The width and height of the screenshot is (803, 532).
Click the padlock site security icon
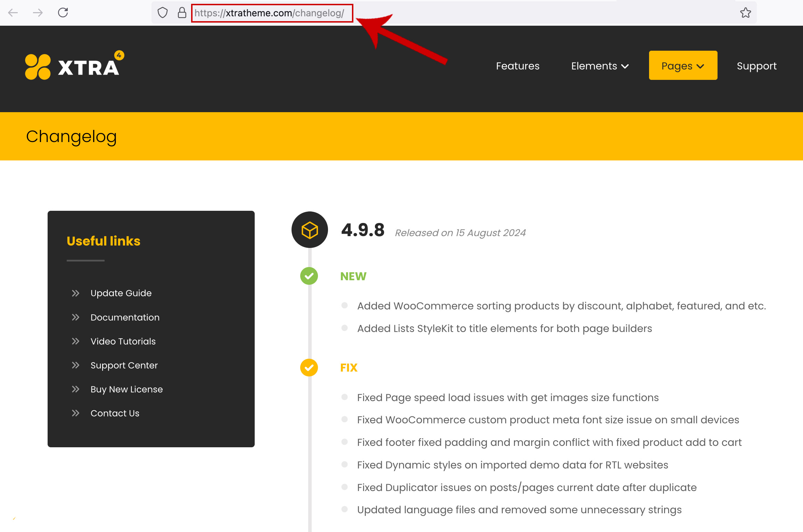click(182, 13)
